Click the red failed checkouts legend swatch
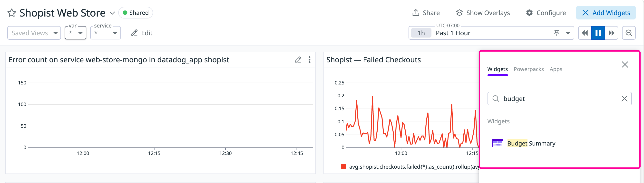The width and height of the screenshot is (644, 183). tap(343, 167)
